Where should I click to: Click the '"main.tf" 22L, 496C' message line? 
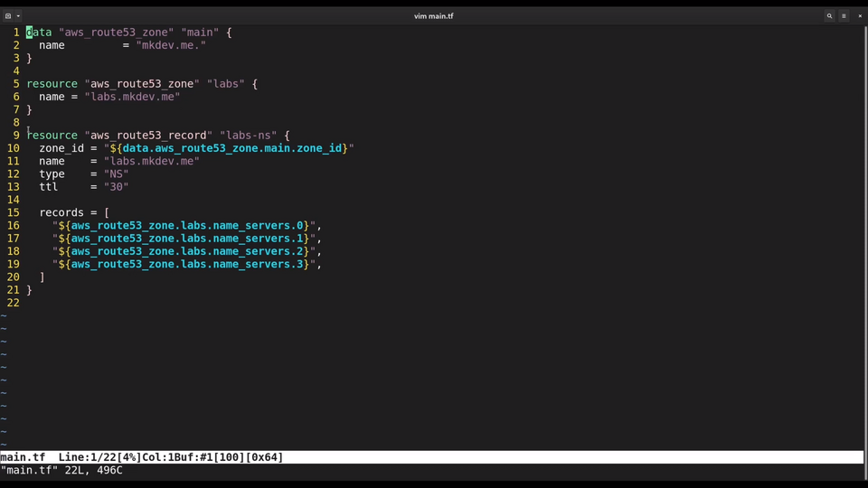(x=61, y=470)
